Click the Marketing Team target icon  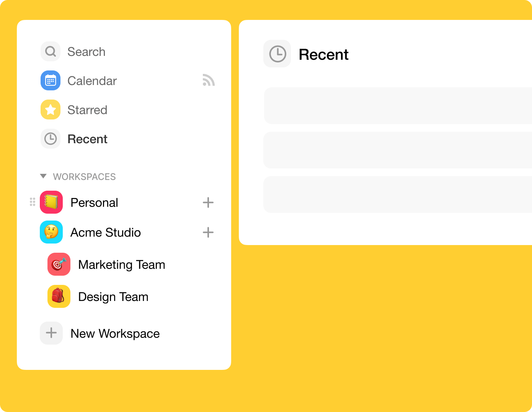(x=59, y=264)
